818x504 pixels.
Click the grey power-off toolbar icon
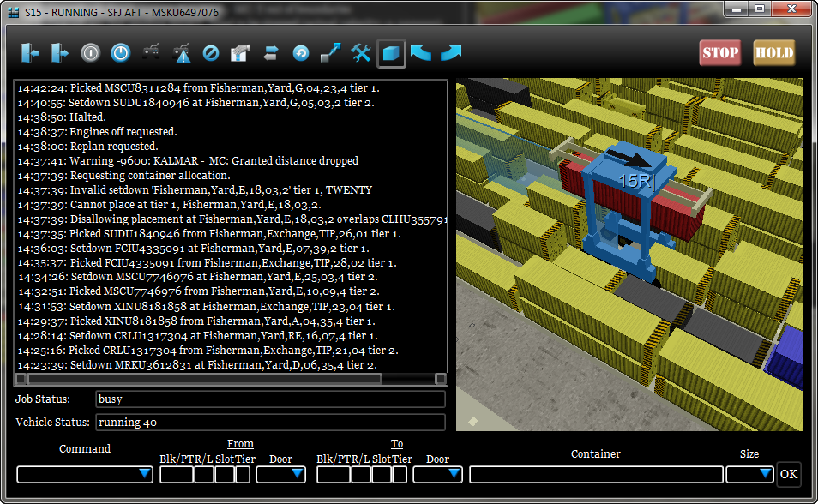point(91,53)
